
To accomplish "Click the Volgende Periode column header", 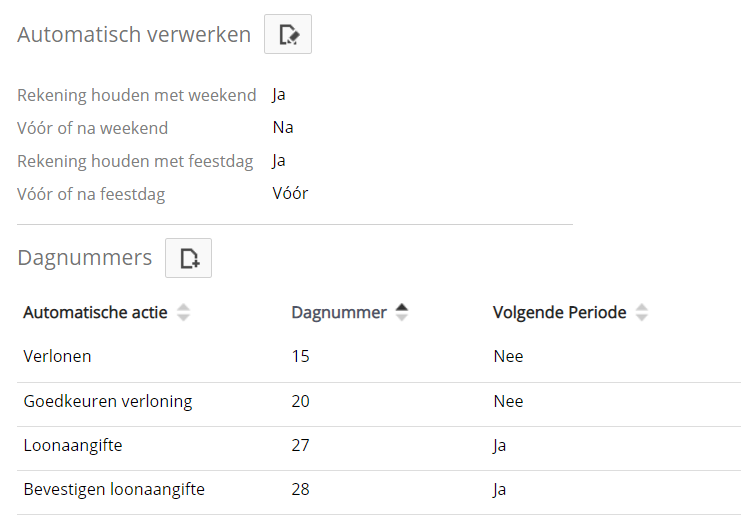I will 559,312.
